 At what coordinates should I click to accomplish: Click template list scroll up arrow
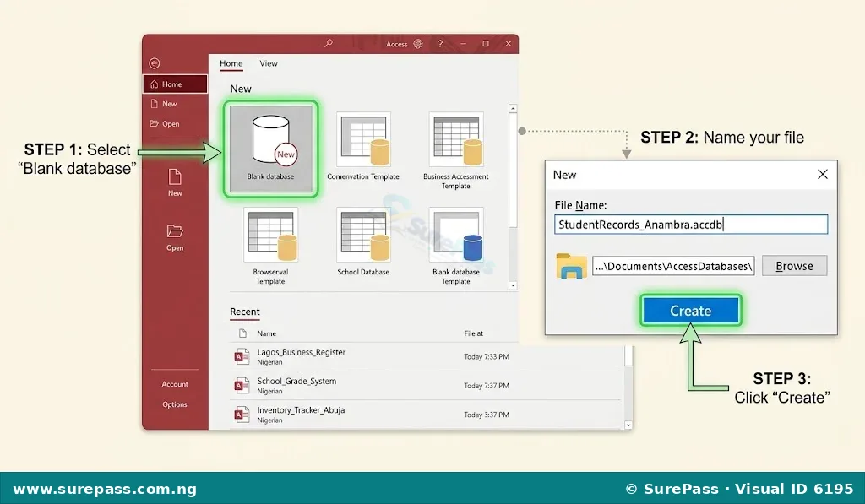point(513,109)
